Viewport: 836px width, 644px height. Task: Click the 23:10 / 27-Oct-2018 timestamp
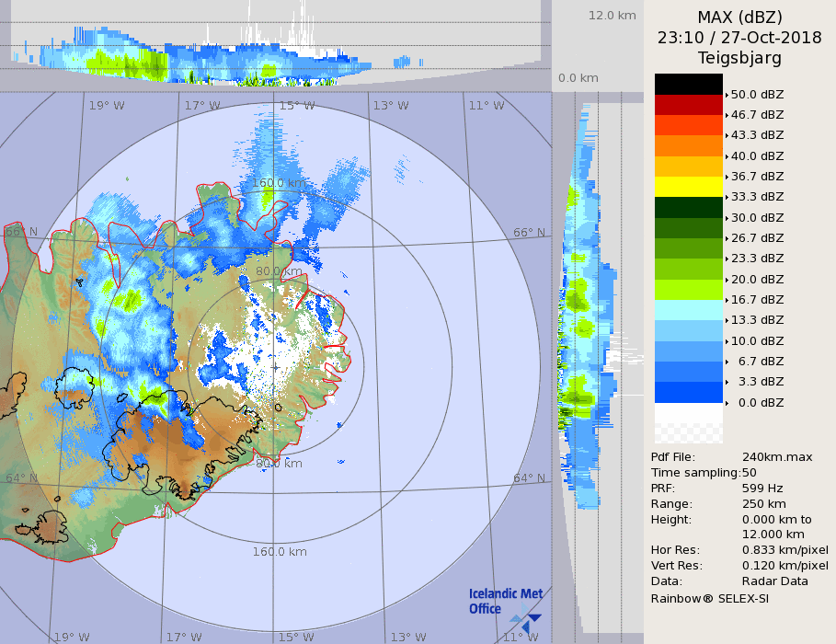point(739,38)
